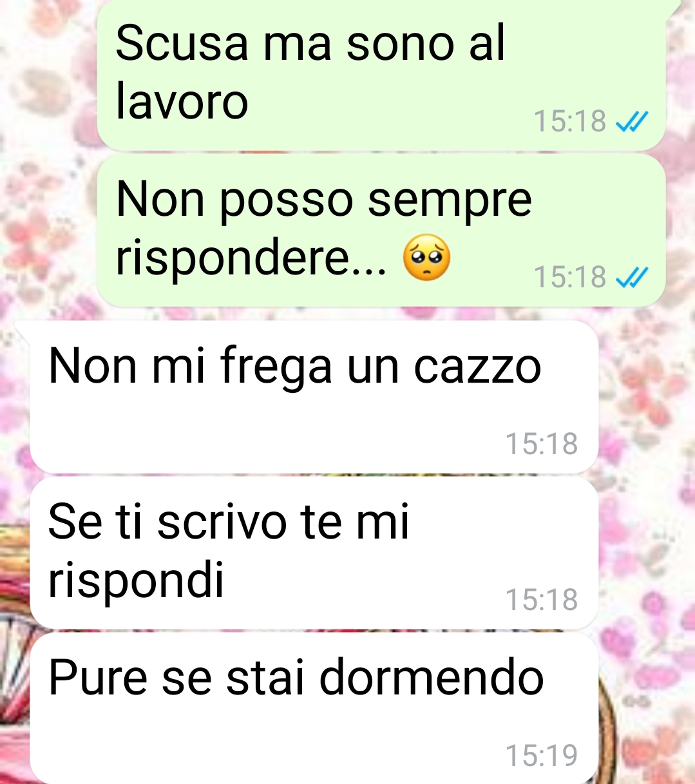Screen dimensions: 695x784
Task: Tap 15:18 timestamp of 'Non mi frega' message
Action: pos(542,444)
